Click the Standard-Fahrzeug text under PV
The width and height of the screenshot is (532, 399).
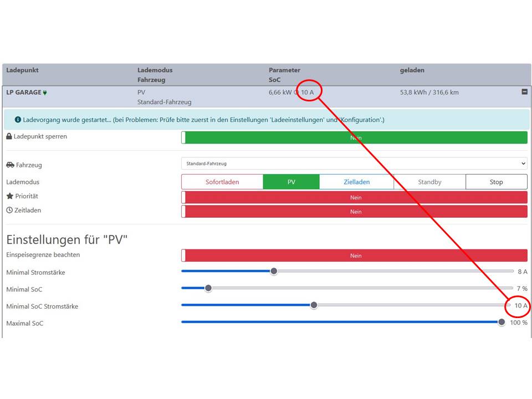164,102
